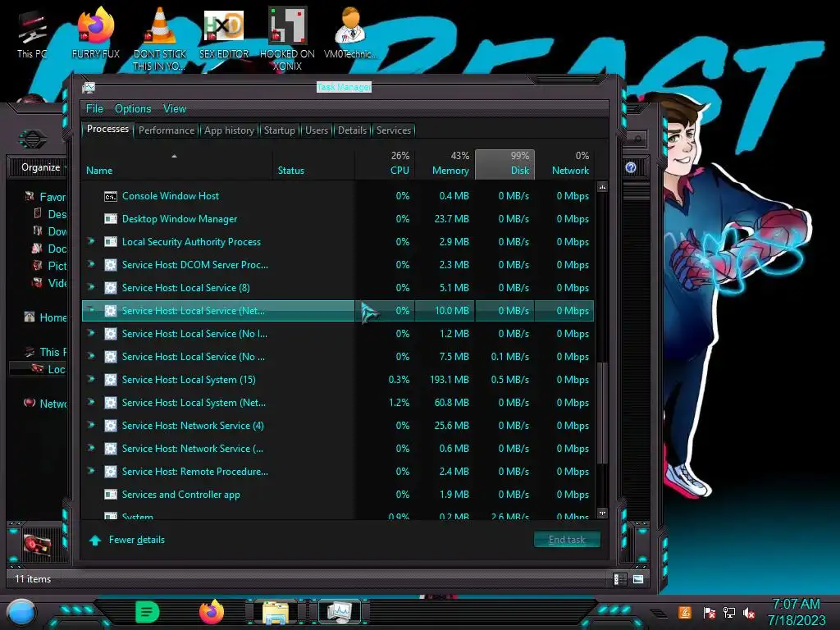Click the Task Manager taskbar button
The width and height of the screenshot is (840, 630).
click(x=340, y=612)
